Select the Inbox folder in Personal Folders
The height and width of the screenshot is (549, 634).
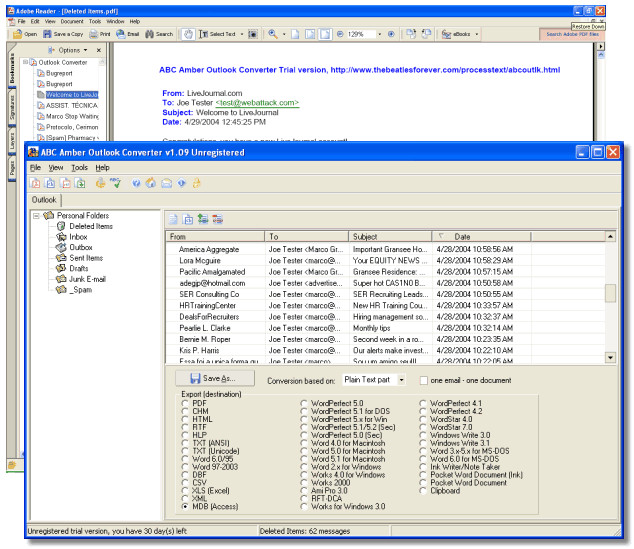(x=78, y=237)
